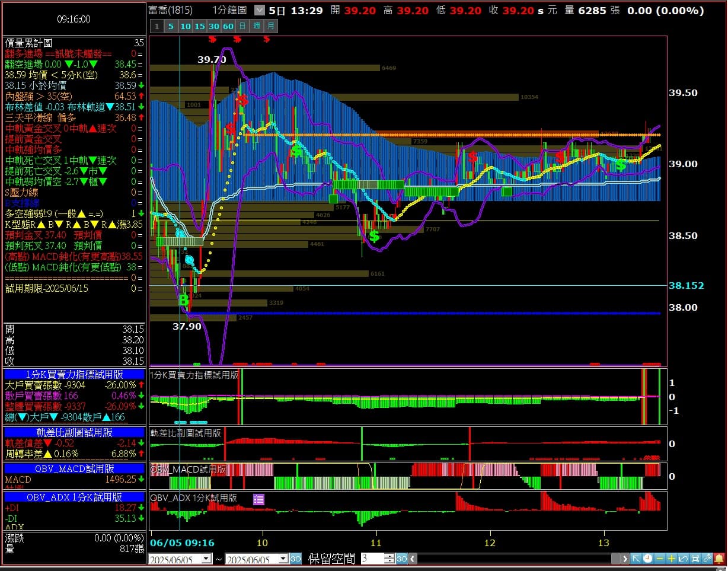Click the 保留空間 number input field
Viewport: 728px width, 571px height.
[372, 559]
